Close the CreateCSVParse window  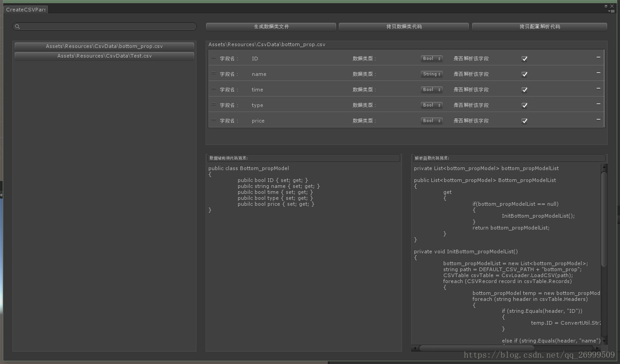tap(612, 6)
